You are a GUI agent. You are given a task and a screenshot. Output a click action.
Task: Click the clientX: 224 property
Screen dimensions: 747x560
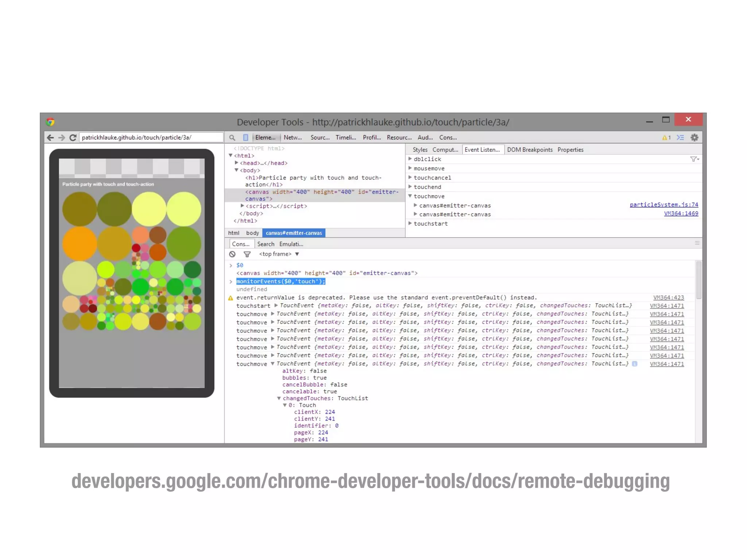[314, 412]
